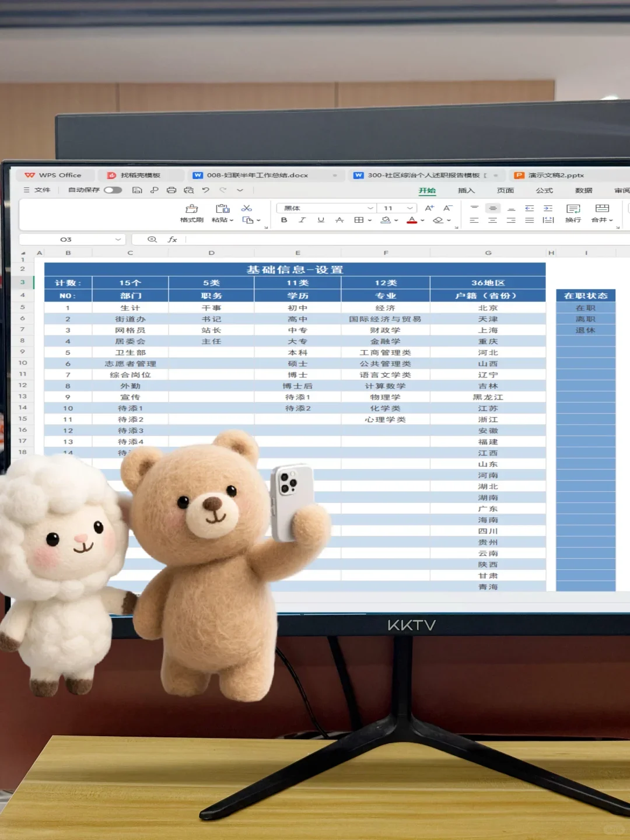Viewport: 630px width, 840px height.
Task: Open the font name 黑体 dropdown
Action: 370,208
